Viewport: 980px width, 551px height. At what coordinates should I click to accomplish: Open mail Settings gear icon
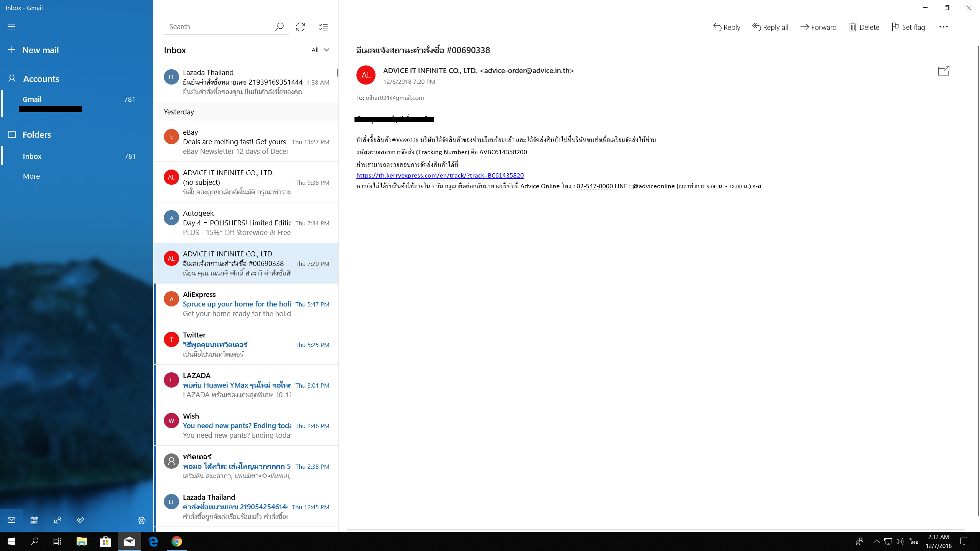142,520
